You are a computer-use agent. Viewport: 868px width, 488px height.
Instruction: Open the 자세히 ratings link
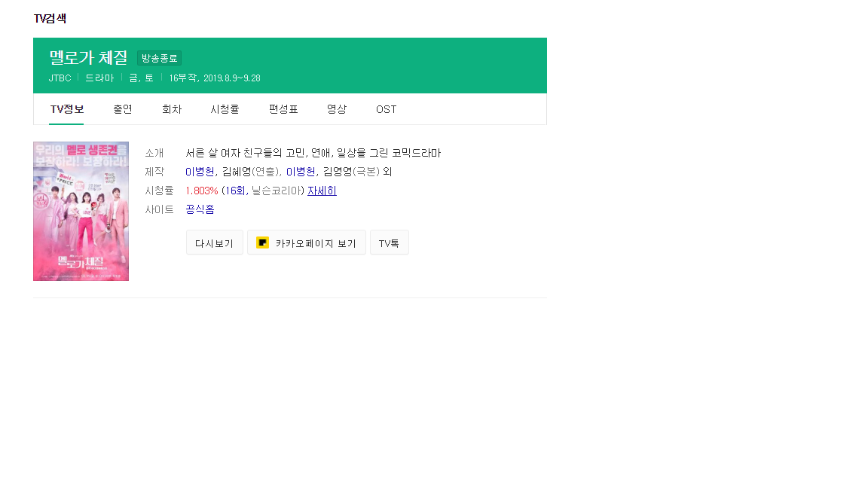[322, 191]
